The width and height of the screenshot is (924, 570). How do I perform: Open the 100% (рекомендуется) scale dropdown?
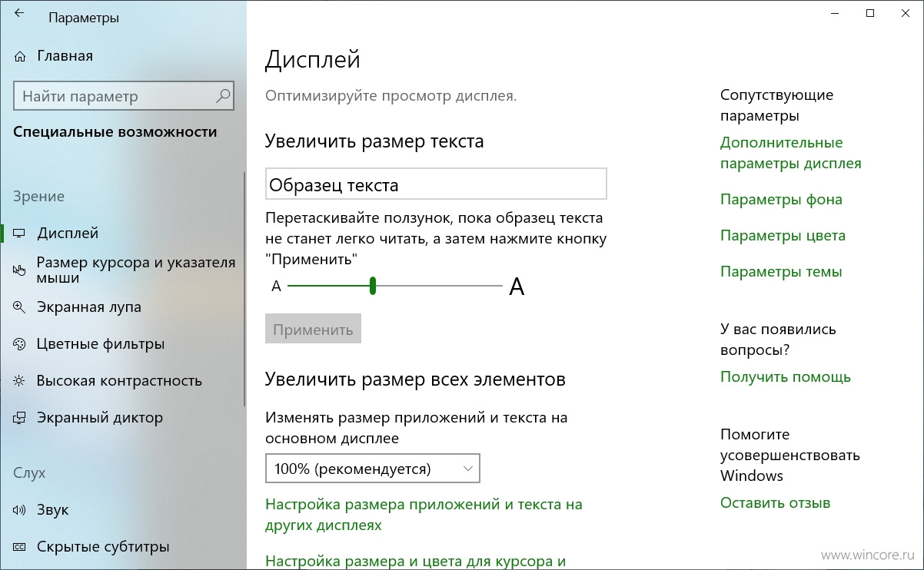(373, 469)
